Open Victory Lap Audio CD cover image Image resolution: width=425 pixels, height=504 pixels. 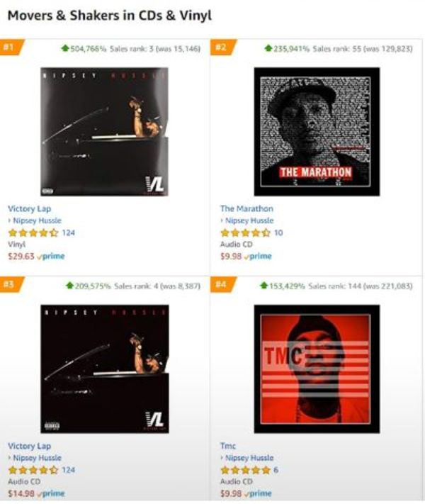[104, 369]
